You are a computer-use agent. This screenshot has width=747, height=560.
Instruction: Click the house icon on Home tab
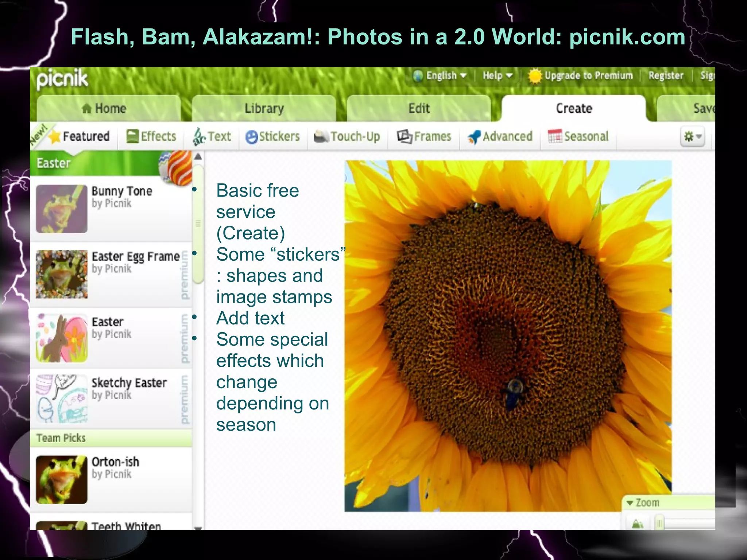87,108
